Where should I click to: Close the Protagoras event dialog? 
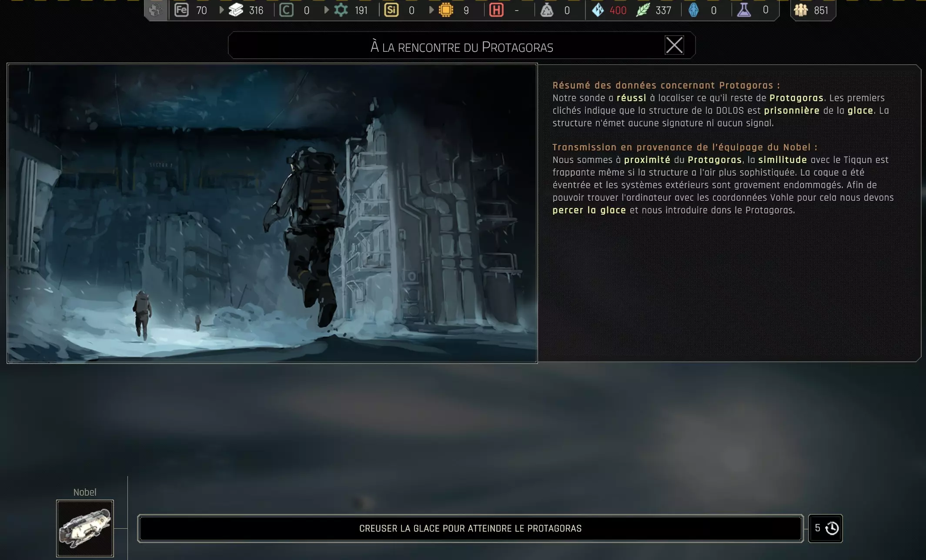674,45
